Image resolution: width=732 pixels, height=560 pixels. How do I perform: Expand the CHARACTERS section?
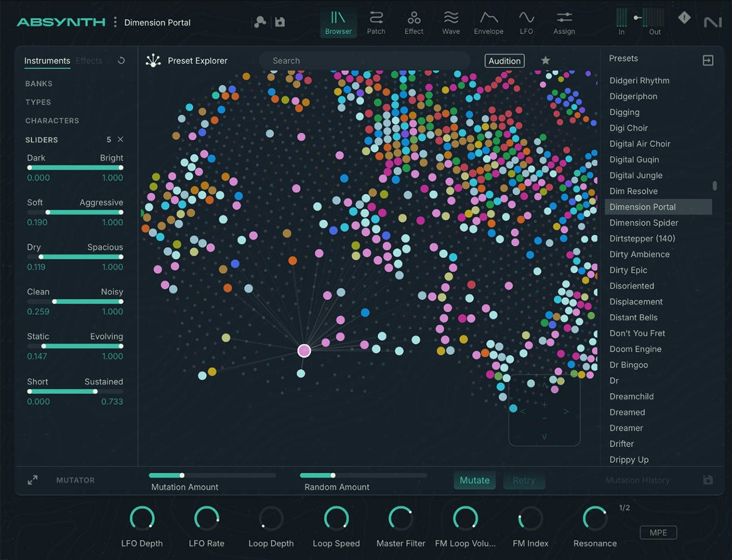[52, 121]
